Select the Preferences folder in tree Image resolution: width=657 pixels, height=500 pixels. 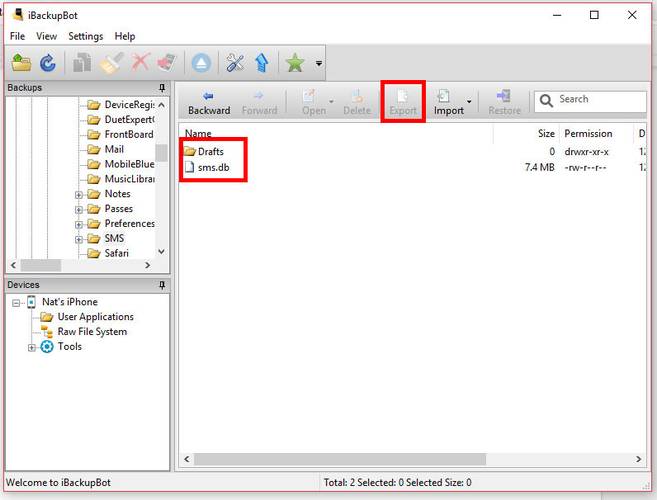pos(121,223)
